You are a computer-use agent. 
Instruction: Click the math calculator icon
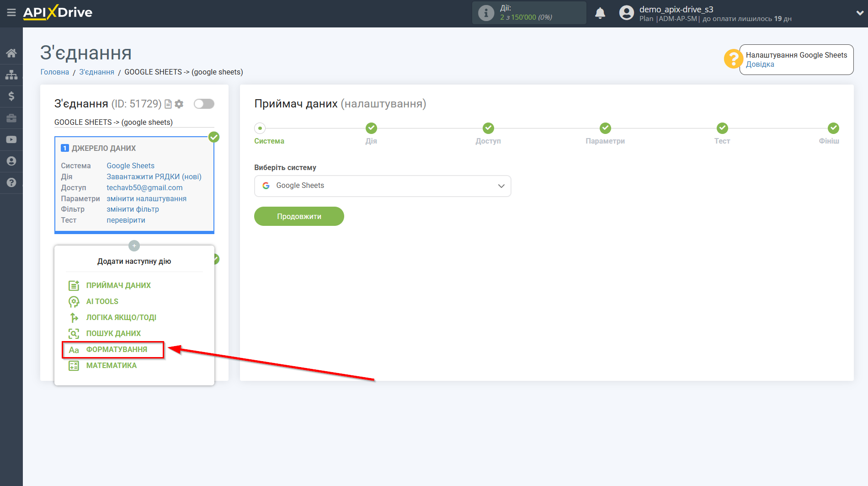pos(74,366)
